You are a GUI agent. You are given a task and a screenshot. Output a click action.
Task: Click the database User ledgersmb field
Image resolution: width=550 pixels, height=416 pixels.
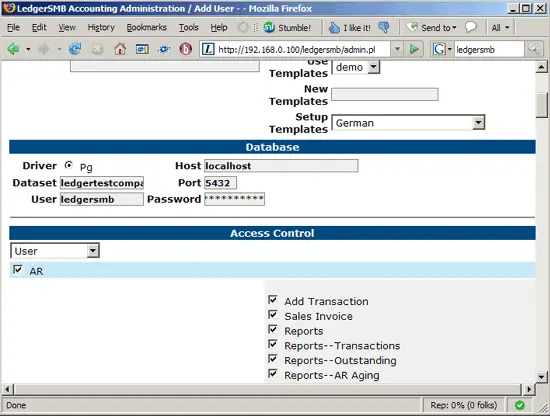[102, 199]
